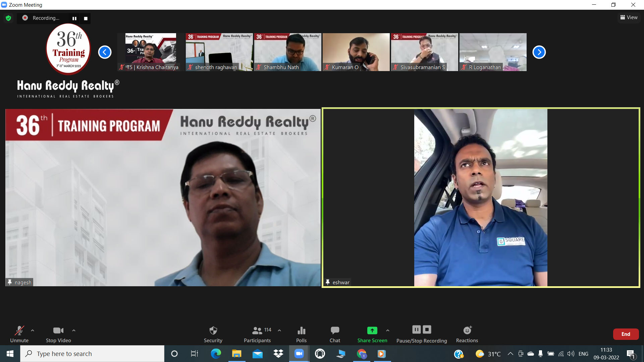Show hidden system tray icons
Image resolution: width=644 pixels, height=362 pixels.
tap(510, 354)
